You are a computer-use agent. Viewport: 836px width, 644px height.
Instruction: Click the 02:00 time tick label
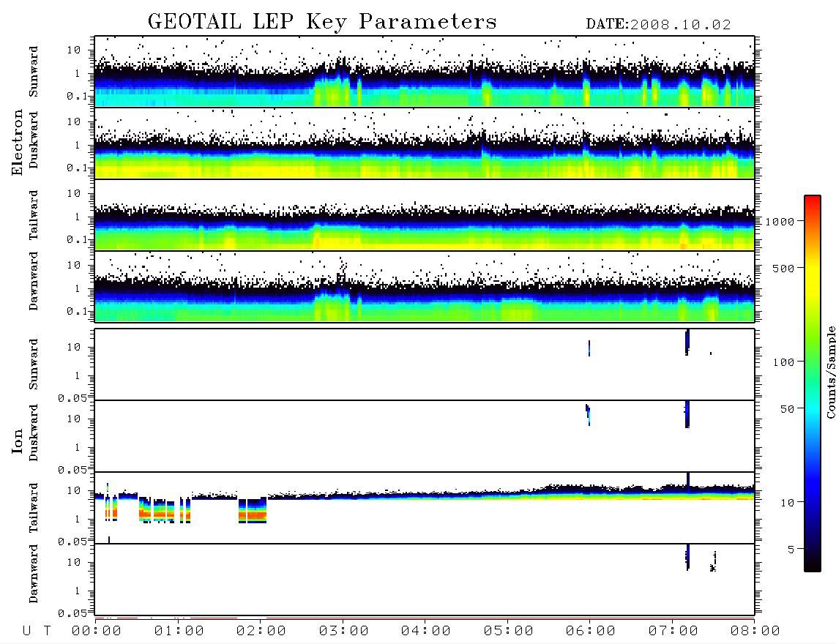tap(261, 631)
